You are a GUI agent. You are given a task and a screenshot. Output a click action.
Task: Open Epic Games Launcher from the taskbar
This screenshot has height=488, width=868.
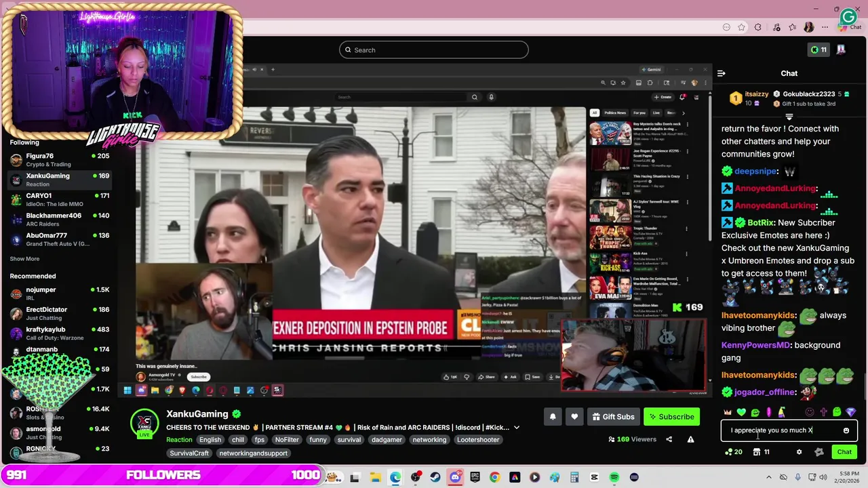click(475, 477)
